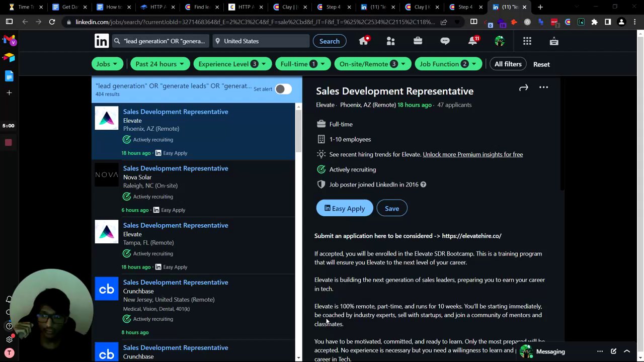Open Unlock more Premium insights for free

pos(472,154)
